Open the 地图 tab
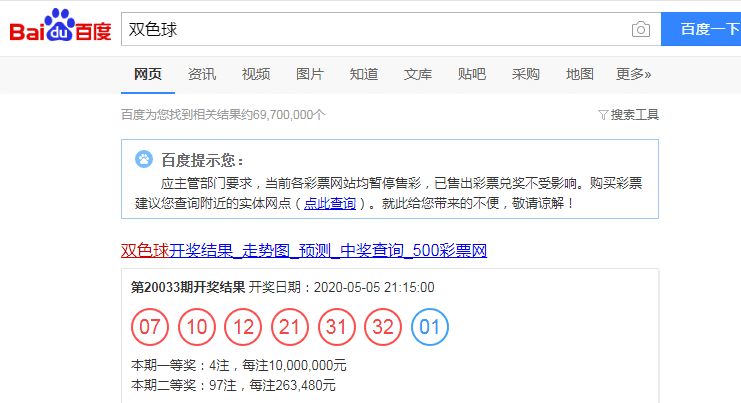This screenshot has height=403, width=741. tap(579, 74)
